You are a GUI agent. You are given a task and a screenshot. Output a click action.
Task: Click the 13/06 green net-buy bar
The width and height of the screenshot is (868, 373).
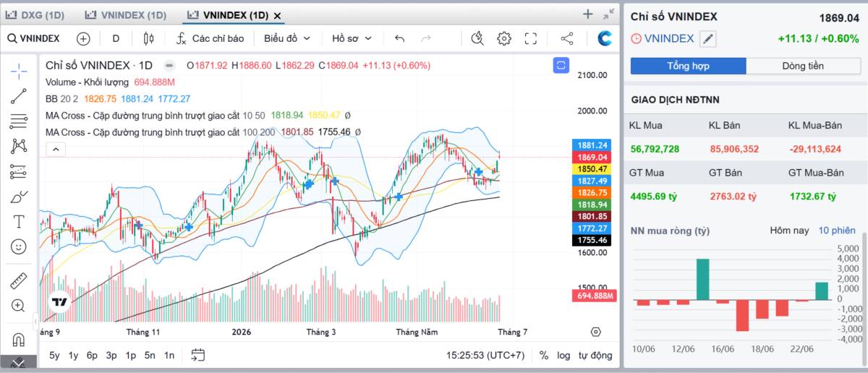tap(702, 279)
